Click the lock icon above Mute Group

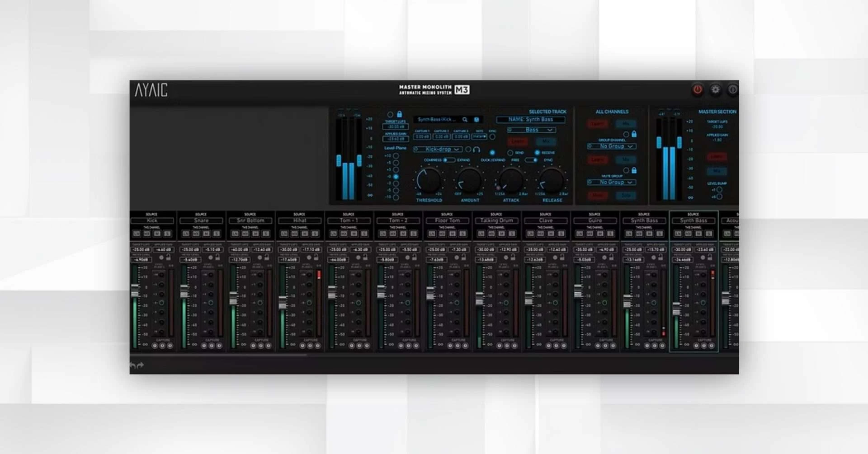[x=634, y=170]
